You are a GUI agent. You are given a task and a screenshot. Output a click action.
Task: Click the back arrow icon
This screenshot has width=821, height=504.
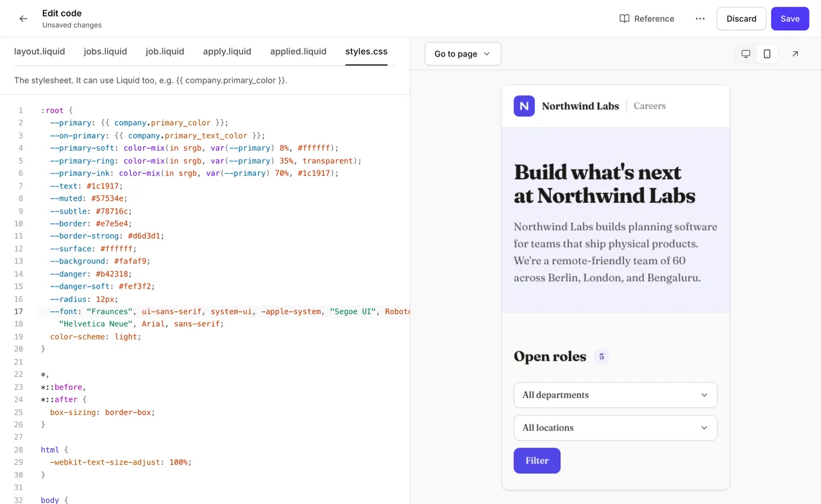[23, 19]
